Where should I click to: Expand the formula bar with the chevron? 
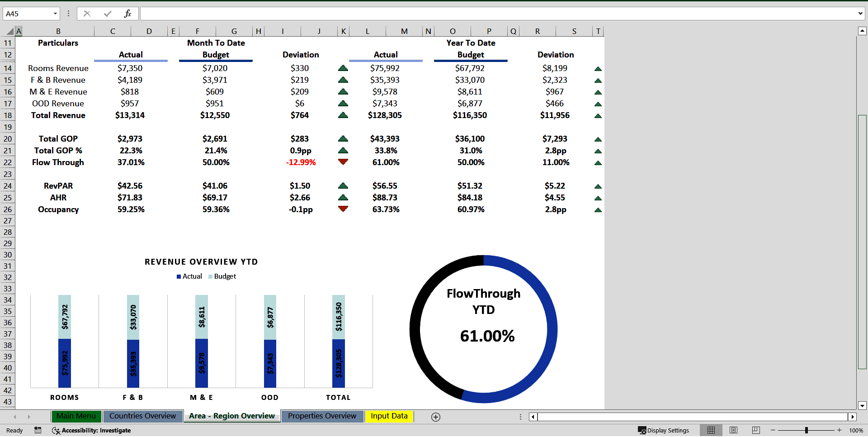860,14
